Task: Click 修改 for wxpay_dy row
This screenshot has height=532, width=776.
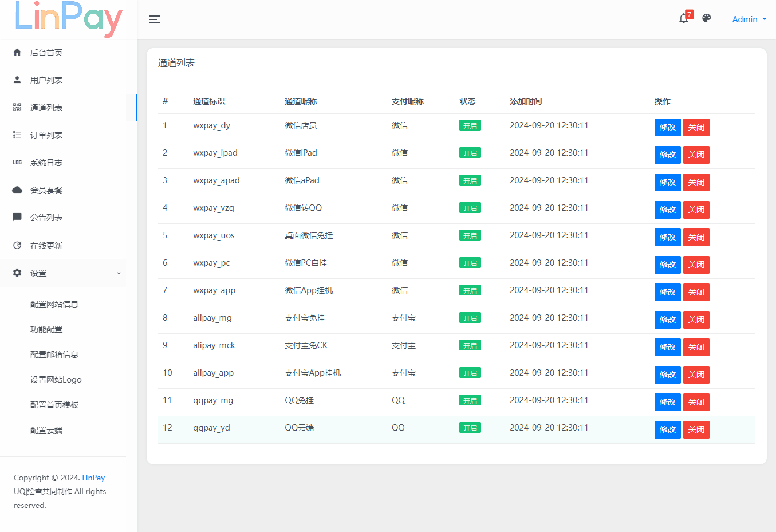Action: point(668,127)
